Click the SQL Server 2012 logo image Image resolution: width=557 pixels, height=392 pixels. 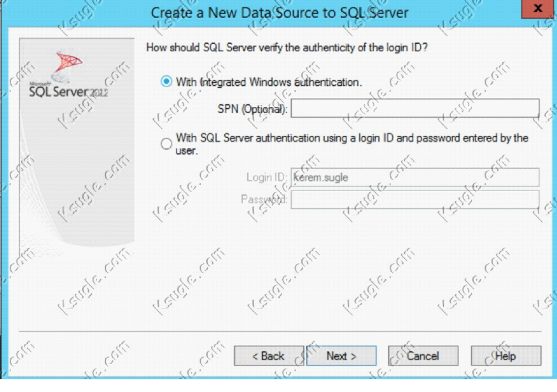pyautogui.click(x=68, y=75)
